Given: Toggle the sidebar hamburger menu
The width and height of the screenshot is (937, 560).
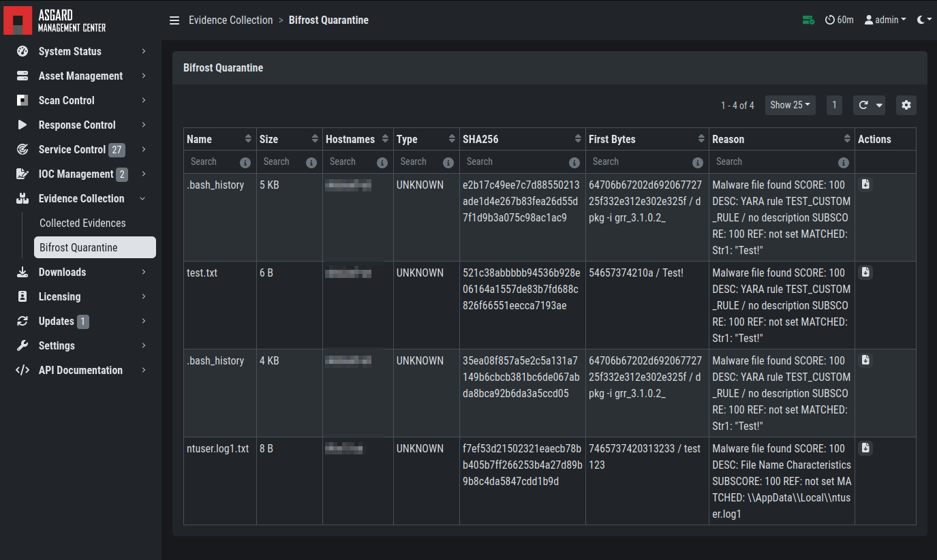Looking at the screenshot, I should coord(174,20).
